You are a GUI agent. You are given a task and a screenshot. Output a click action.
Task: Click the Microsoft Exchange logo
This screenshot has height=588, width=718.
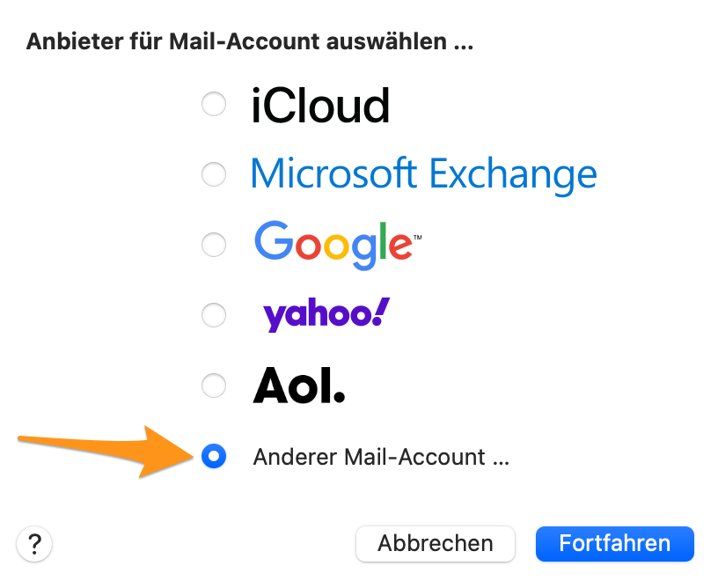(x=424, y=174)
